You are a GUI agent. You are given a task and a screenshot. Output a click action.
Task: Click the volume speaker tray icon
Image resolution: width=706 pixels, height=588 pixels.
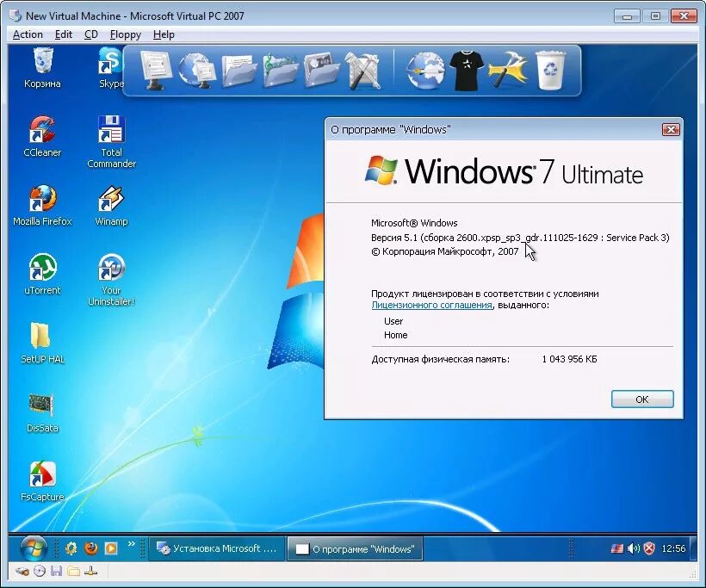[633, 548]
